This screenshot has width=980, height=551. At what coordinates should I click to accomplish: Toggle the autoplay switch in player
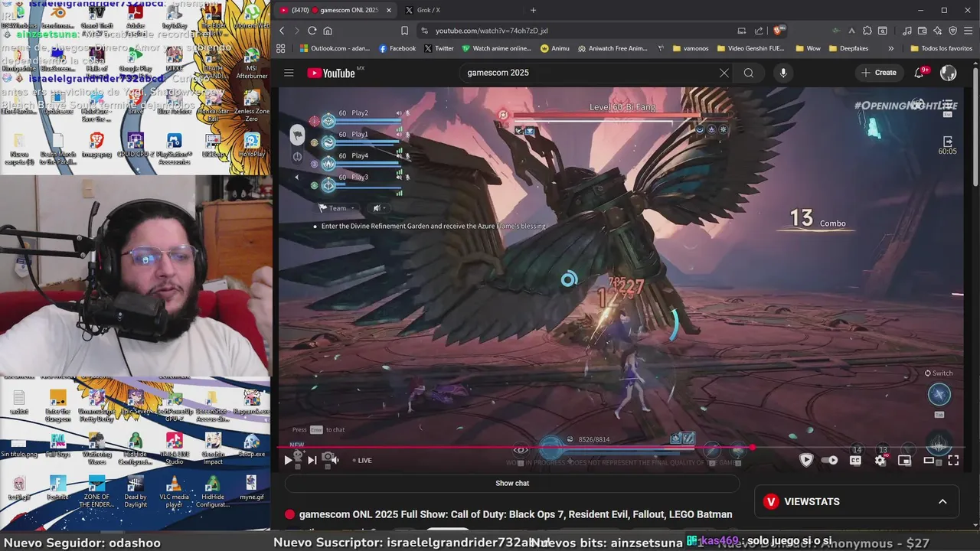click(828, 460)
